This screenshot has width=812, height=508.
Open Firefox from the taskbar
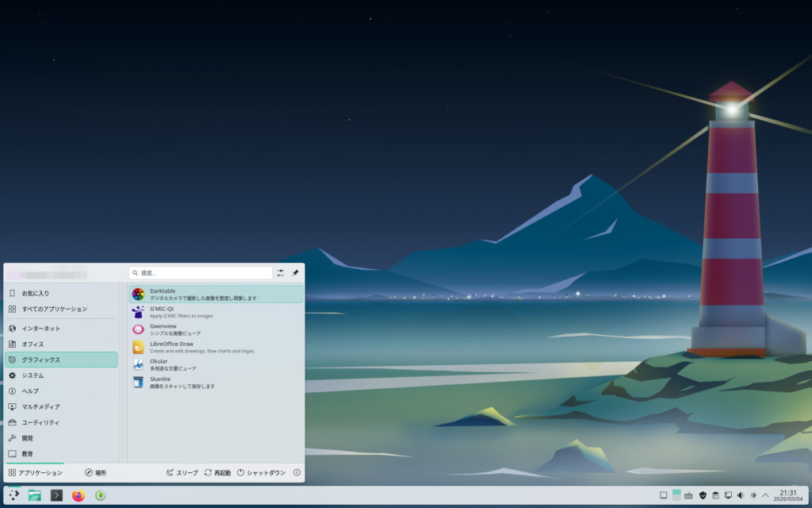coord(79,495)
